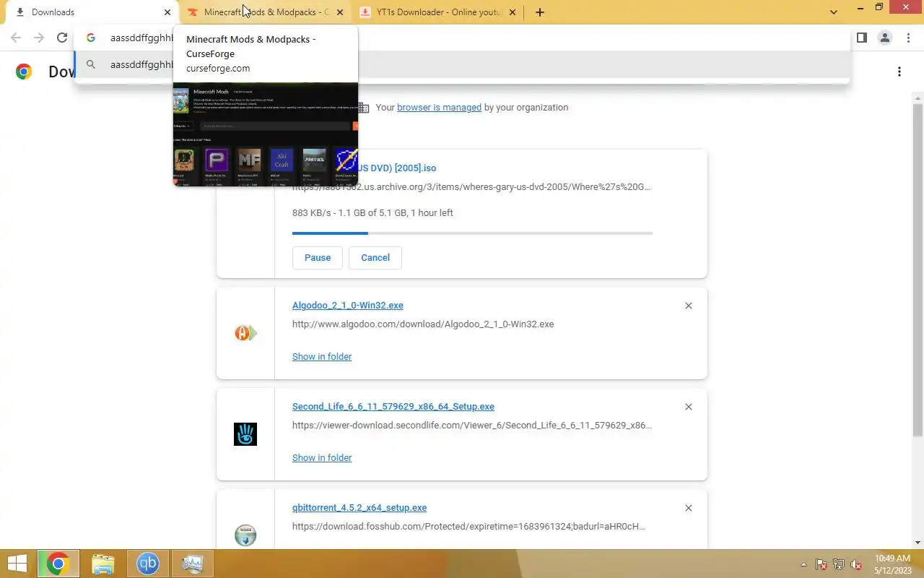Open Second_Life setup exe file link
This screenshot has width=924, height=578.
(x=393, y=406)
